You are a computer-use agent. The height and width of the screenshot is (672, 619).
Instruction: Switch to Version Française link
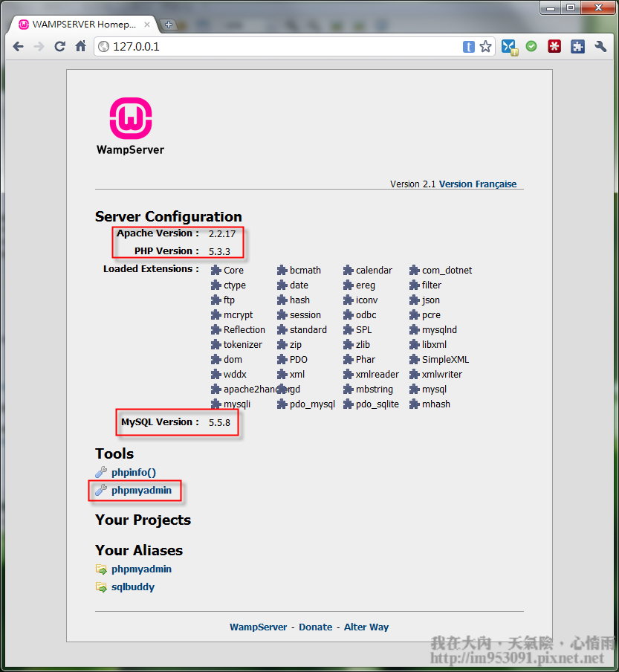(x=478, y=184)
